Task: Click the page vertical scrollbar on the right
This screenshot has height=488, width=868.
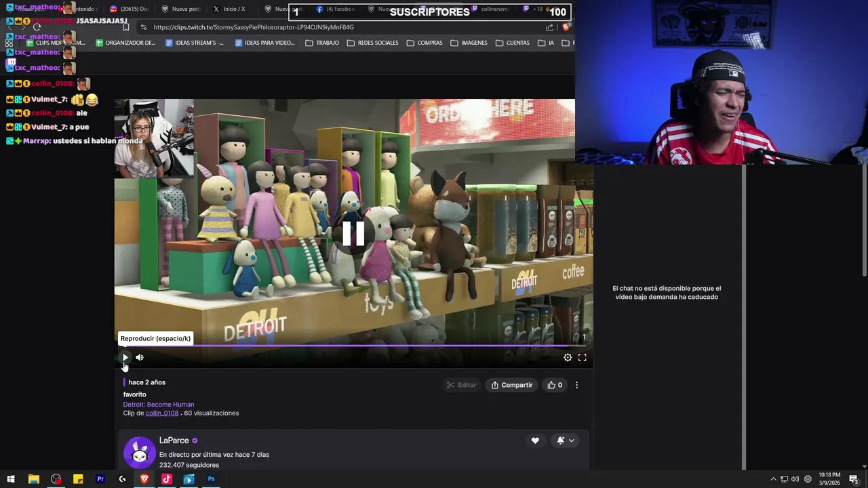Action: click(x=865, y=220)
